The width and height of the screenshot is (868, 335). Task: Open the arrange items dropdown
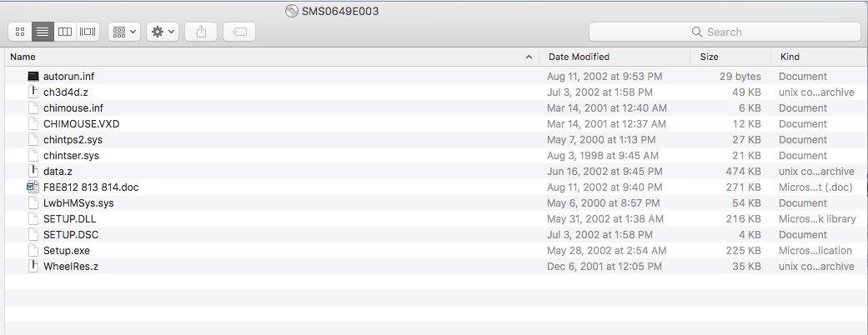(124, 32)
